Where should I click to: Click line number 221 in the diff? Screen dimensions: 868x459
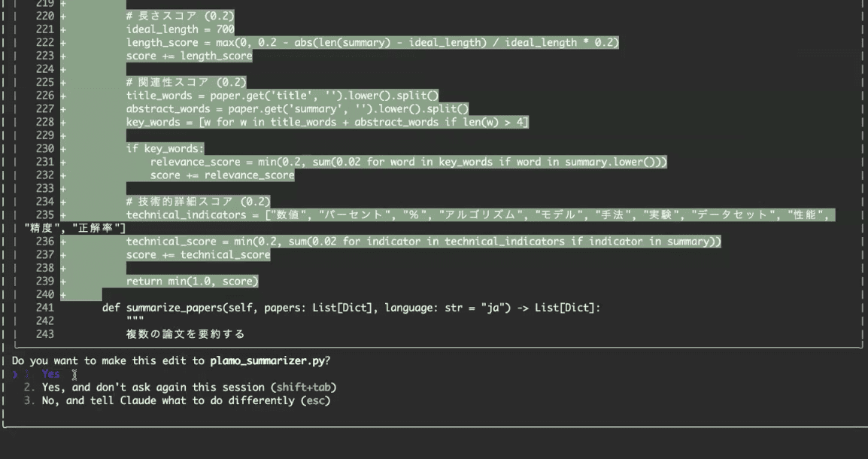45,29
